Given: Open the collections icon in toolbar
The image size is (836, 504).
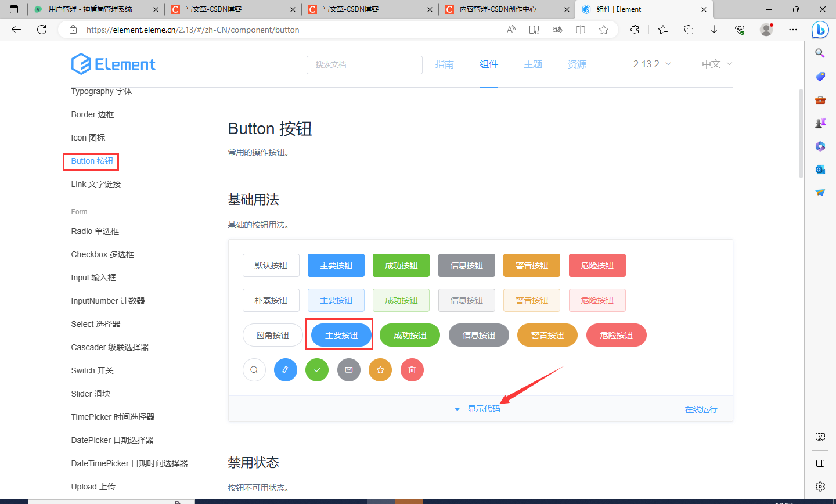Looking at the screenshot, I should (689, 30).
